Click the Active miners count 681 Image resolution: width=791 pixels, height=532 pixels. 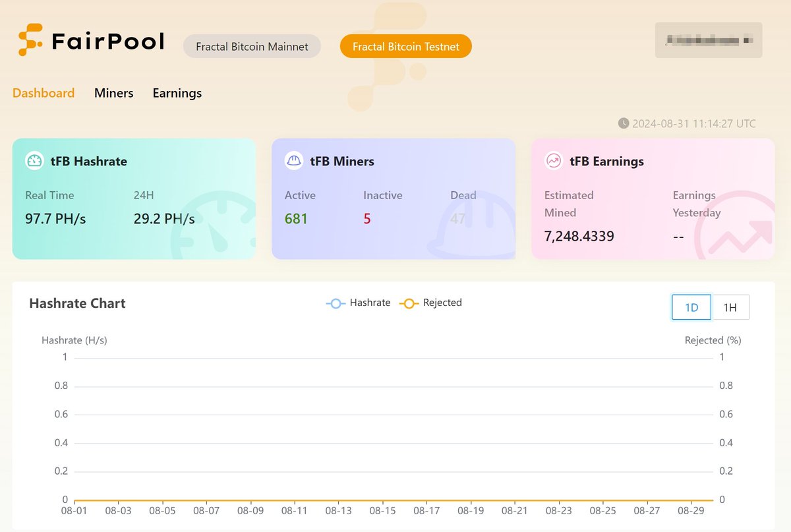(x=296, y=219)
